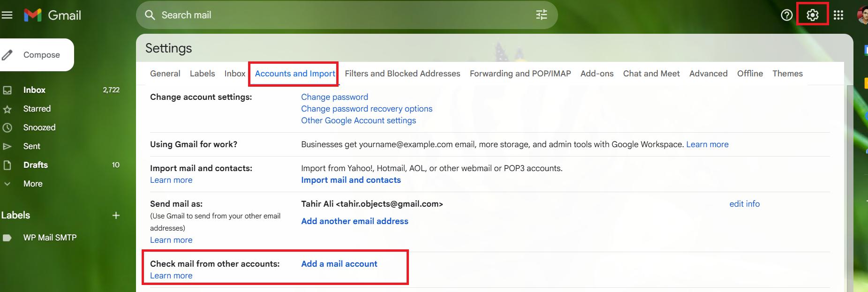The image size is (868, 292).
Task: Click in the Search mail field
Action: point(328,15)
